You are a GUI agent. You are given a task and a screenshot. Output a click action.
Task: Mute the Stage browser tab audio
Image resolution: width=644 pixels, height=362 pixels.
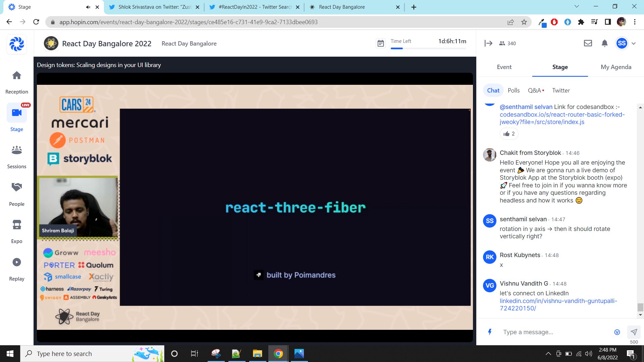click(88, 7)
